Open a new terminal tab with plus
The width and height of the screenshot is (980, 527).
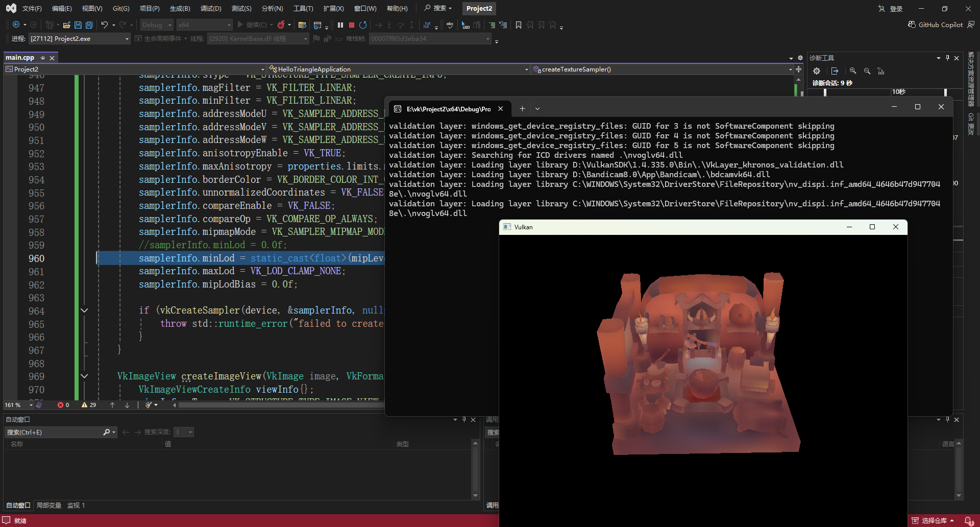pyautogui.click(x=522, y=108)
